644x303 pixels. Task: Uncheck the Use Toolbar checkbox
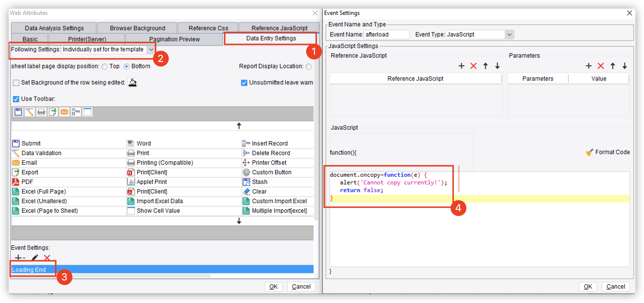[16, 99]
